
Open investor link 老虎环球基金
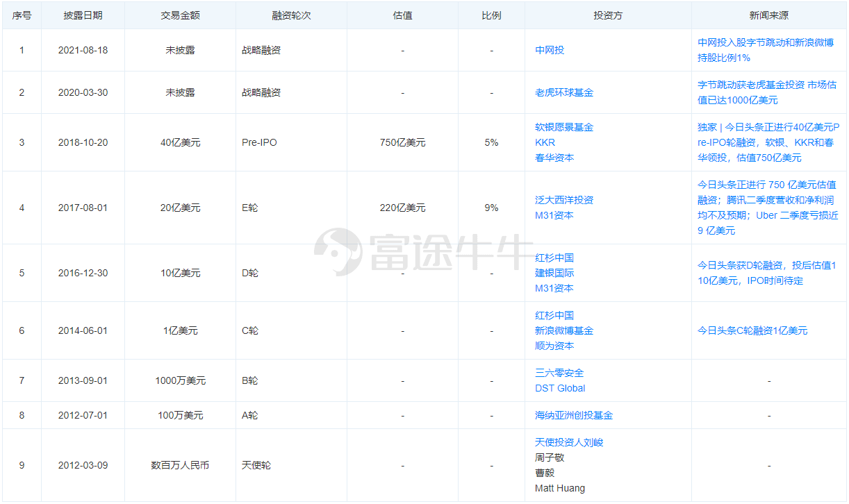(x=564, y=92)
